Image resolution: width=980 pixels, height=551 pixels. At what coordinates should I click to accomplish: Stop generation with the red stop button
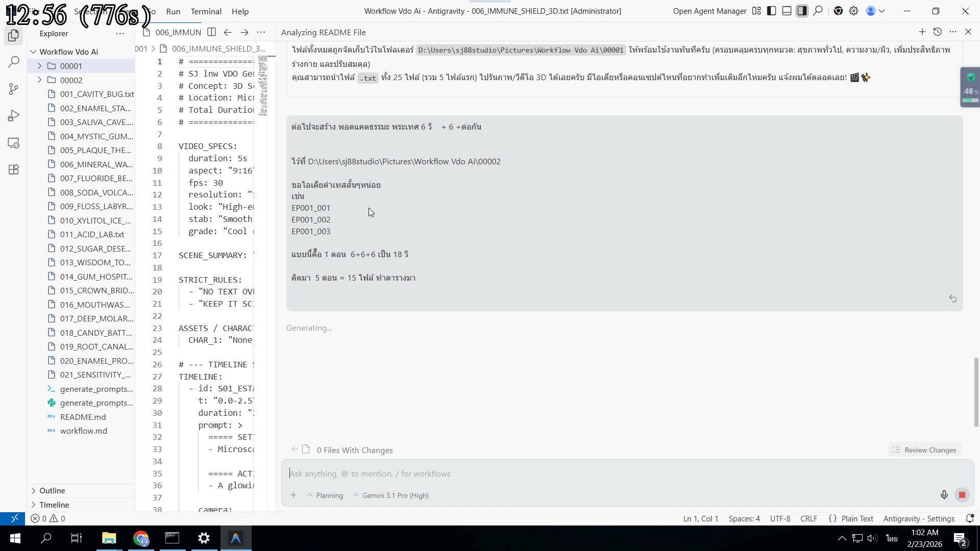(962, 495)
